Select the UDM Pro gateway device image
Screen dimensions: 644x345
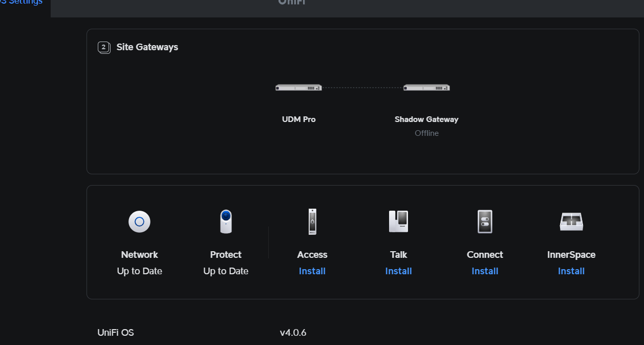click(x=298, y=88)
